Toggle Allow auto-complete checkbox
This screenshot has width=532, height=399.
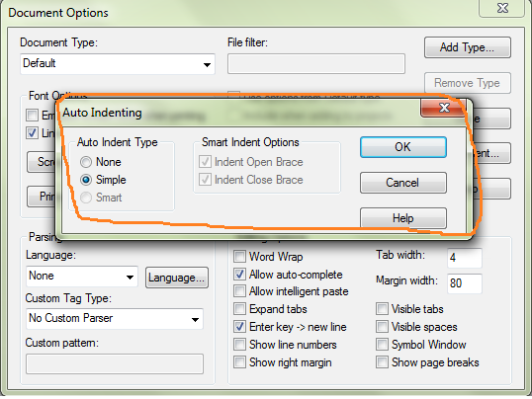[239, 274]
